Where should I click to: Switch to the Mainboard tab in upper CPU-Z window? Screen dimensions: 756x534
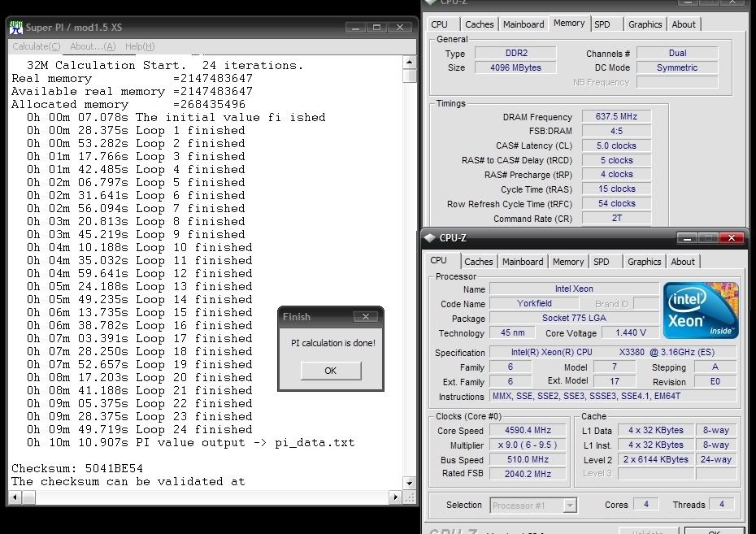[x=524, y=24]
